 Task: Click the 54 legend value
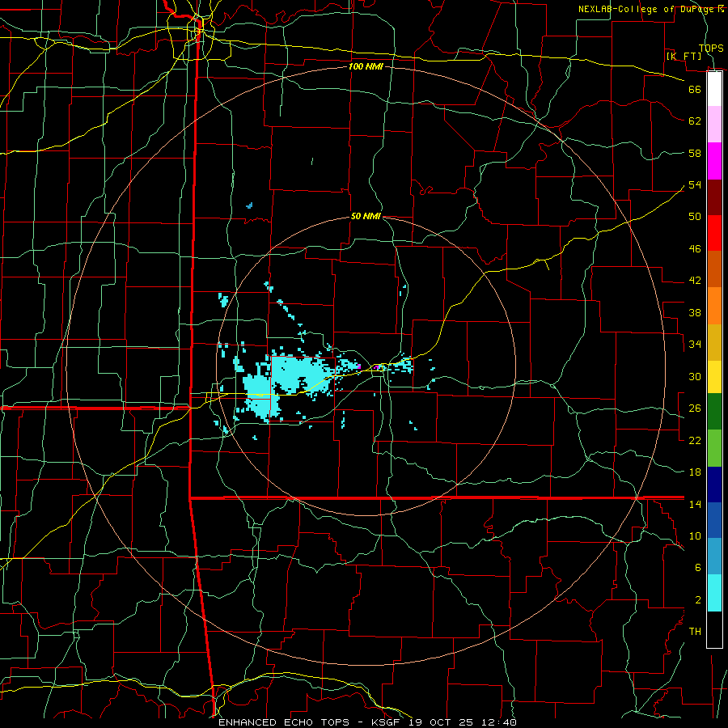click(x=695, y=184)
